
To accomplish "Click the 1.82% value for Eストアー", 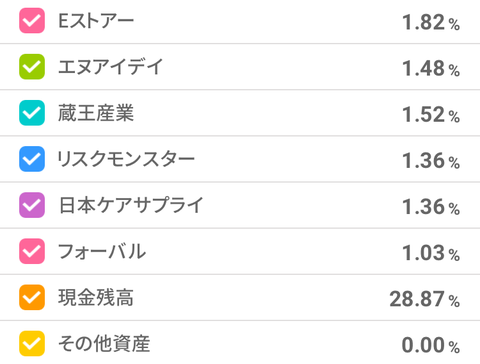I will pyautogui.click(x=431, y=22).
